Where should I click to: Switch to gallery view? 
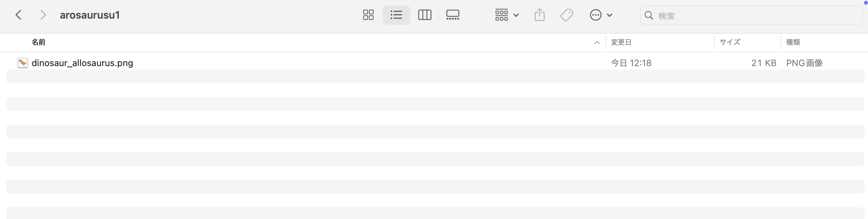click(453, 15)
